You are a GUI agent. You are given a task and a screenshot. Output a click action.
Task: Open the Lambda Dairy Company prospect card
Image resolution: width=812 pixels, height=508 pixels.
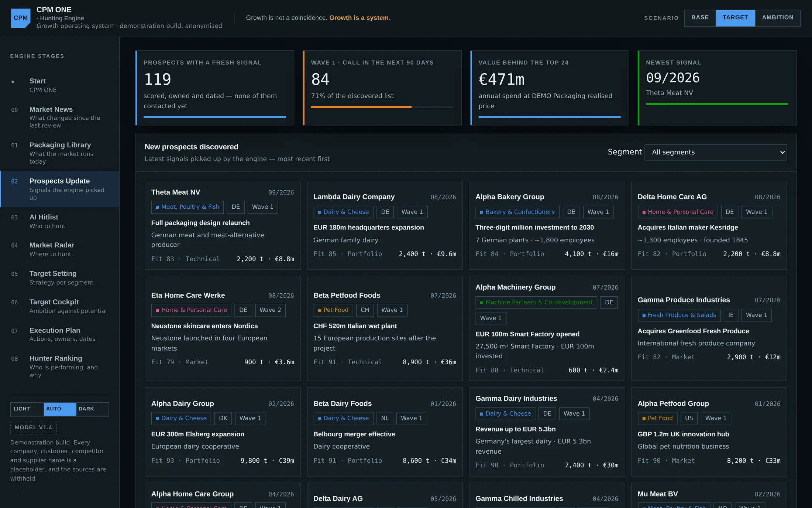(x=385, y=225)
